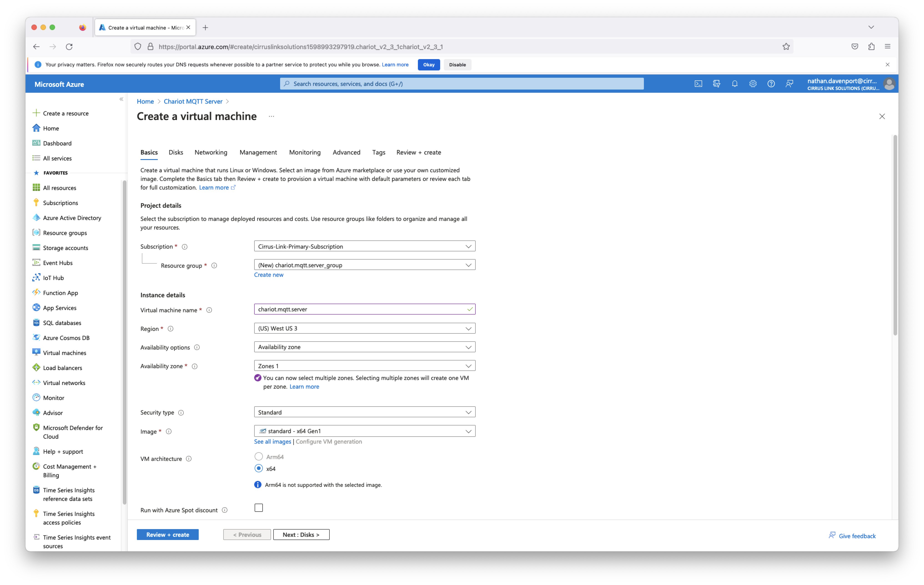Click Next : Disks button
924x585 pixels.
(x=301, y=534)
